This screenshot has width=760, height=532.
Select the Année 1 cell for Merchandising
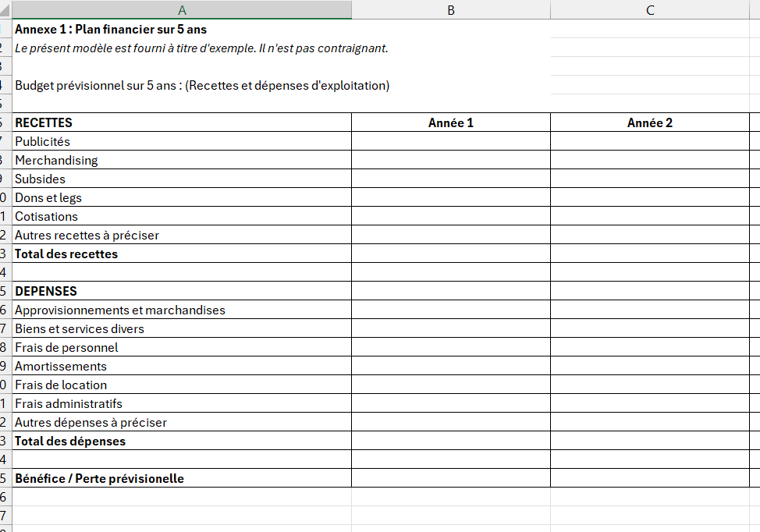click(451, 160)
